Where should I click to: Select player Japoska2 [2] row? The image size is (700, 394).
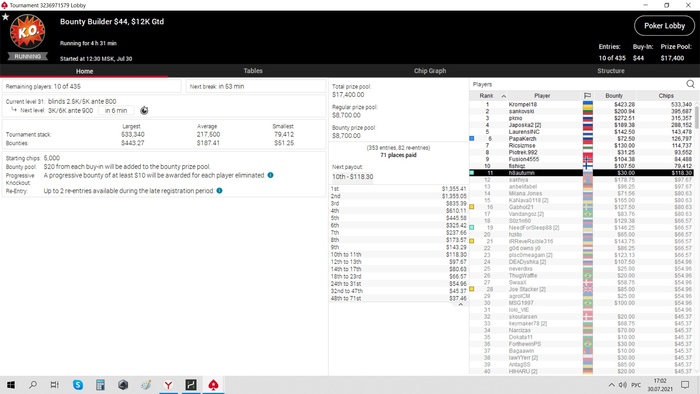coord(582,125)
